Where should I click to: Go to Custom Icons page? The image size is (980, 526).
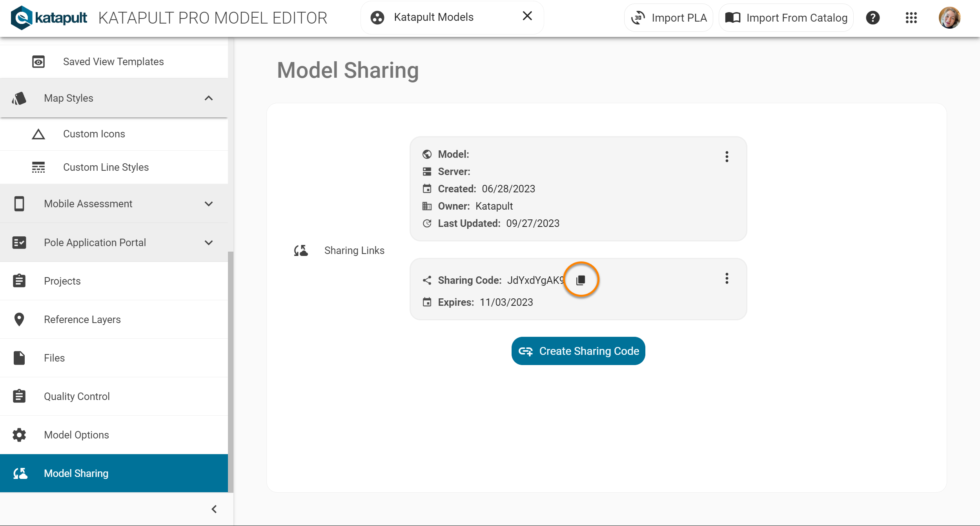tap(94, 134)
